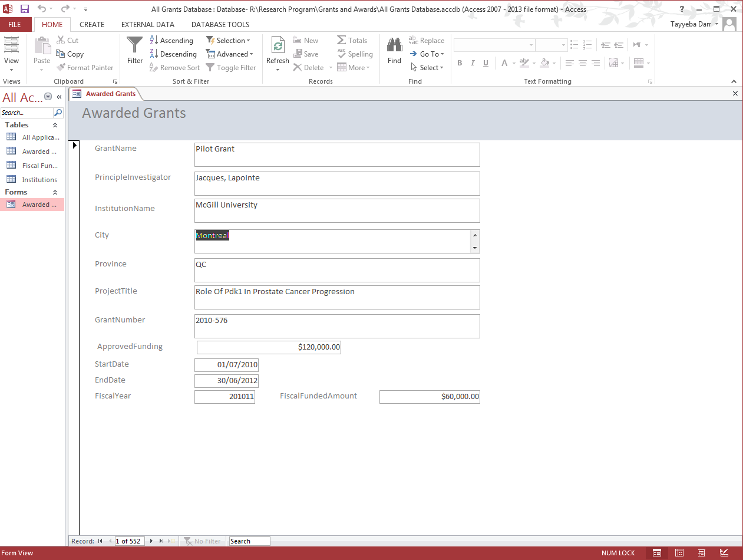The width and height of the screenshot is (743, 560).
Task: Click the Province field containing QC
Action: 337,270
